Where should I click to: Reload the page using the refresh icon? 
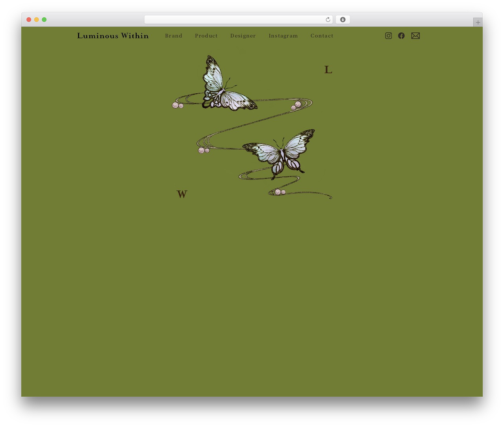[x=328, y=20]
